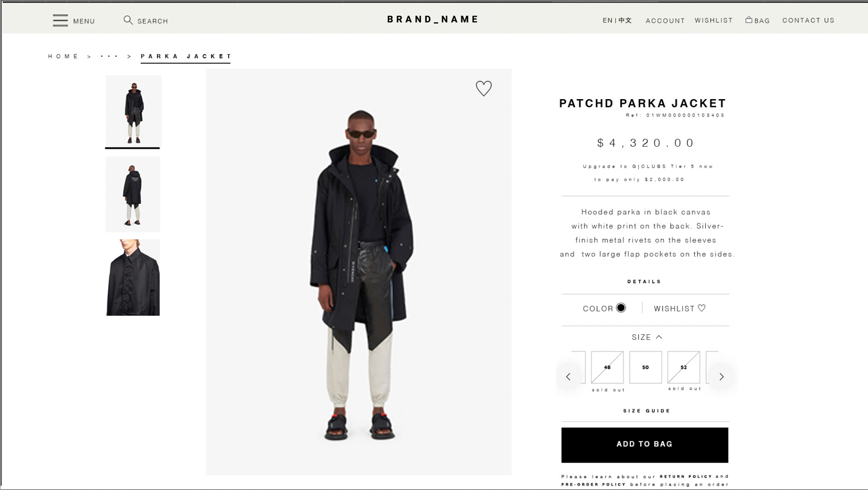Switch language with the EN | 中文 selector

pyautogui.click(x=617, y=20)
